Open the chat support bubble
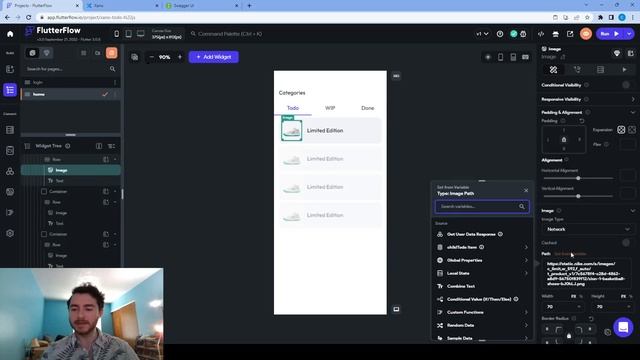This screenshot has height=360, width=640. [x=623, y=327]
